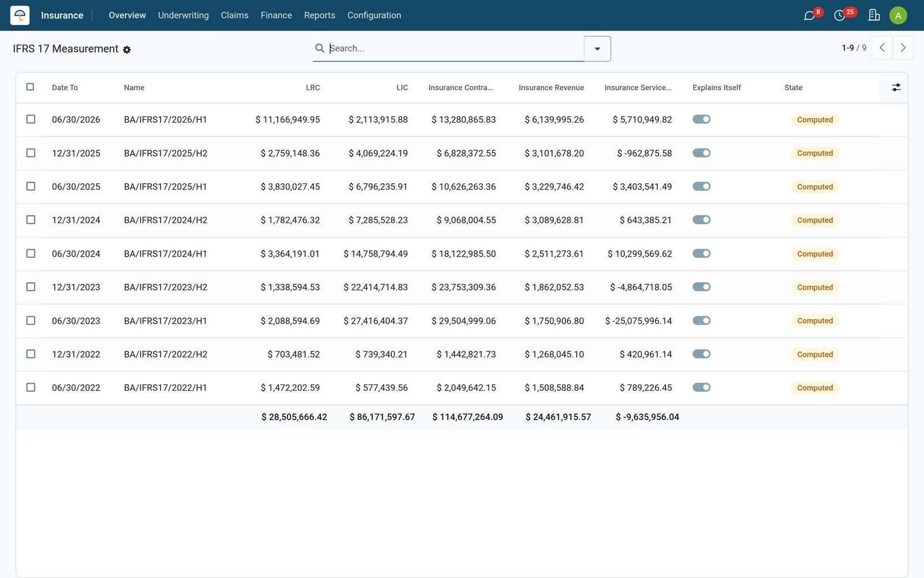Tick the checkbox for BA/IFRS17/2022/H1

click(31, 387)
